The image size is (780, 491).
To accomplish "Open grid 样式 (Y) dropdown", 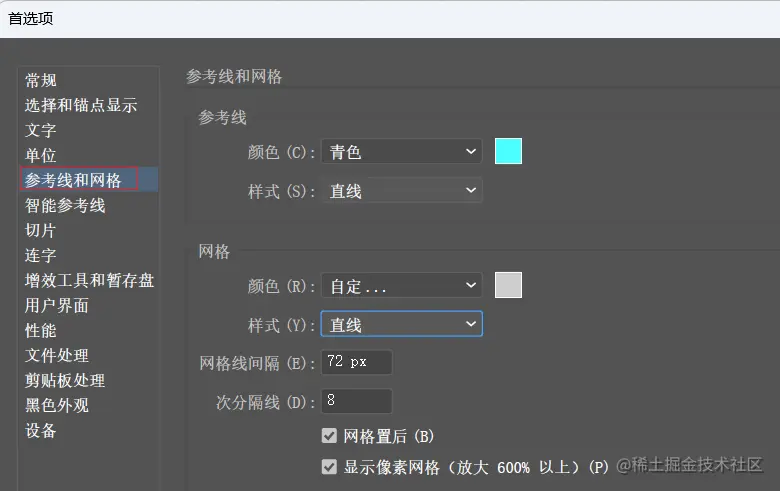I will coord(401,324).
